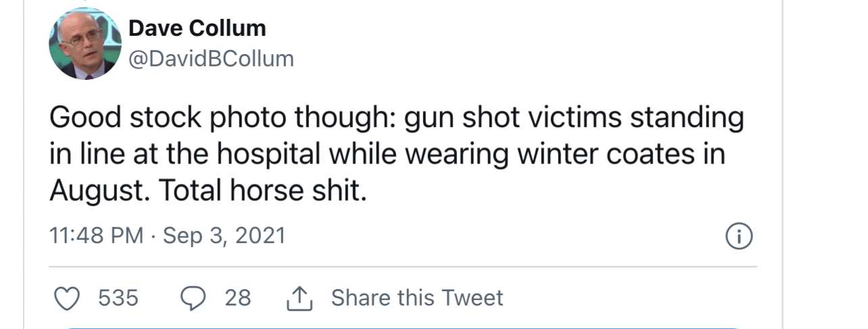Click the 28 replies count

coord(237,298)
